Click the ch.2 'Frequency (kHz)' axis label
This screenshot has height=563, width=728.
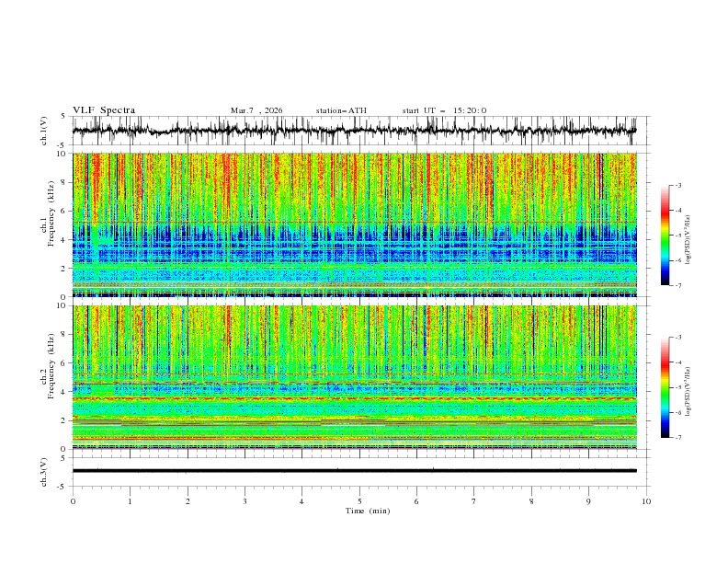[x=51, y=366]
